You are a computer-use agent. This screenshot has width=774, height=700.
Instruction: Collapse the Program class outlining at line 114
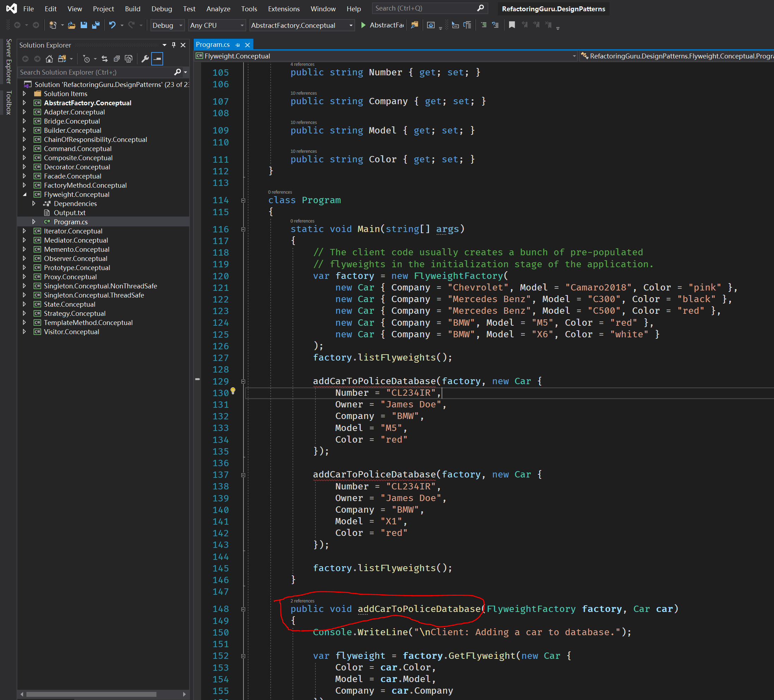point(243,200)
